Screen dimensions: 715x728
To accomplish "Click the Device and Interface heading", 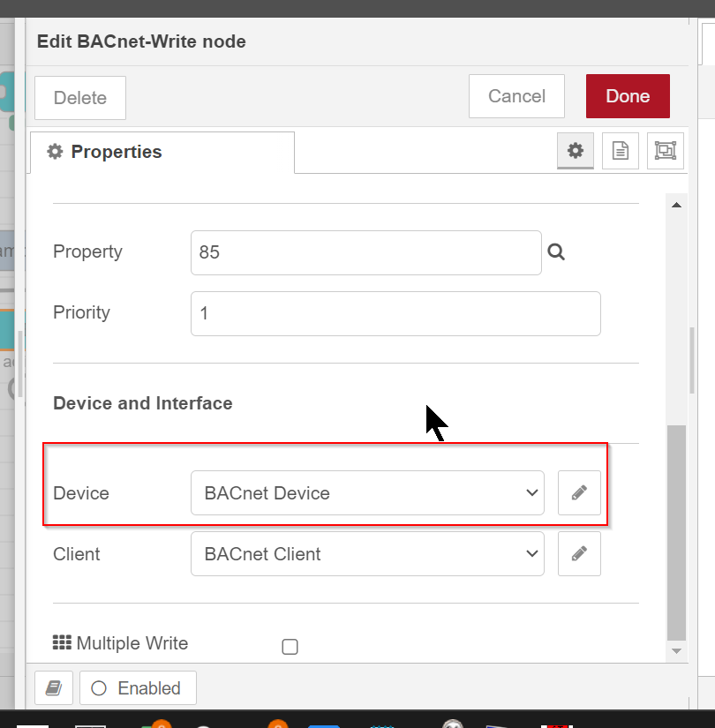I will point(143,403).
